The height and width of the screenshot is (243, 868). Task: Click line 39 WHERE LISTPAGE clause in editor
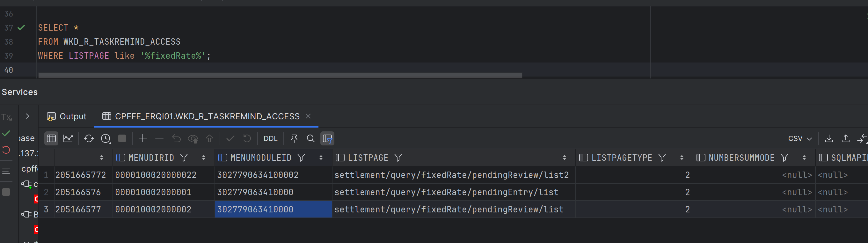click(124, 56)
